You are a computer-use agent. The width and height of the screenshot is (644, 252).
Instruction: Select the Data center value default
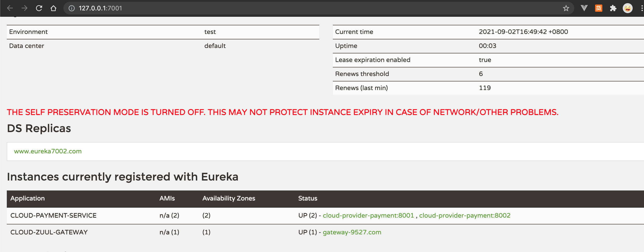[215, 46]
